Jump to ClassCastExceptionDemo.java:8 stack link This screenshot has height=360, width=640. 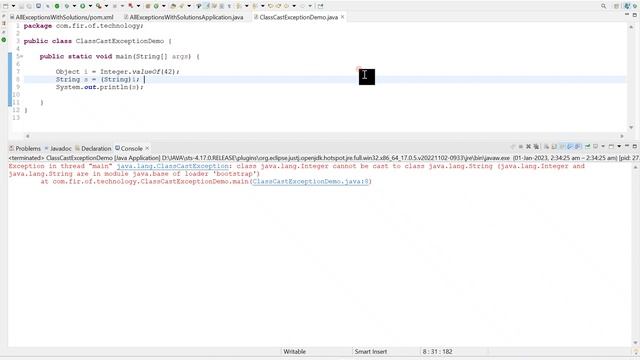311,181
